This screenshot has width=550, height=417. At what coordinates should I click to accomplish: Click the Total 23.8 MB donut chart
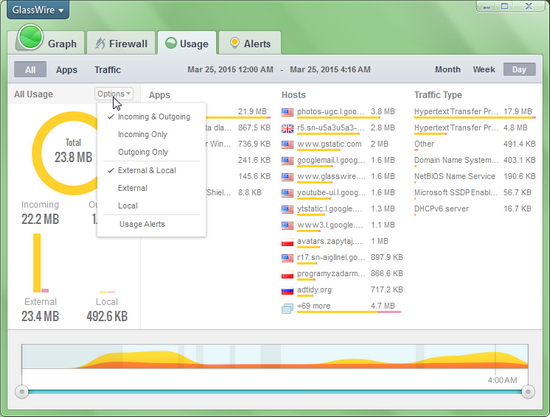pos(73,153)
